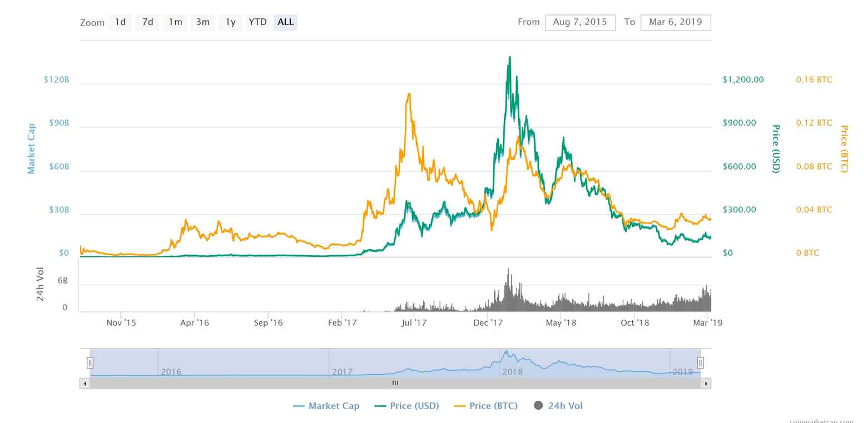Select the 1d zoom range
This screenshot has height=423, width=868.
(x=120, y=22)
